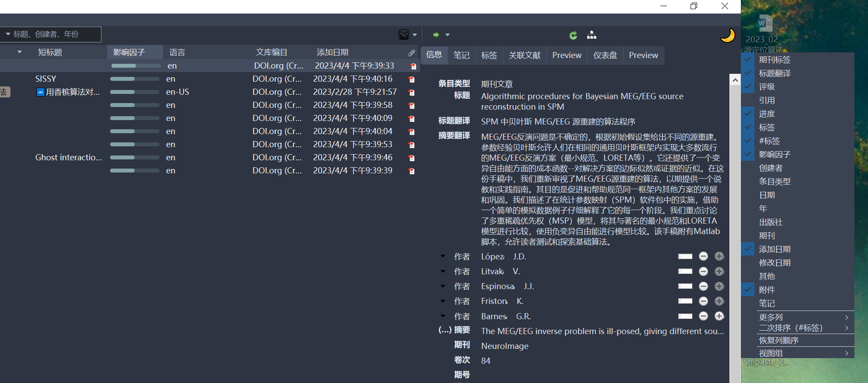Click impact factor bar of en-US row

click(x=135, y=92)
